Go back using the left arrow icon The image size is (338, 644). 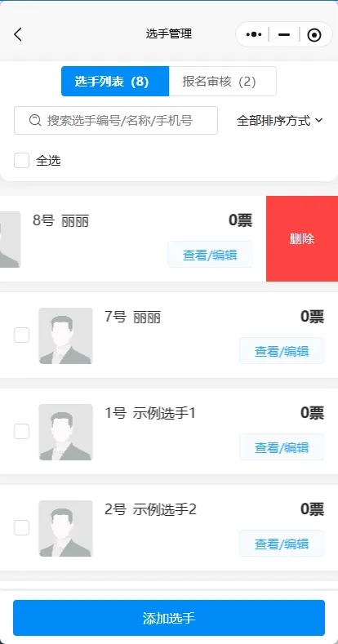pos(18,34)
